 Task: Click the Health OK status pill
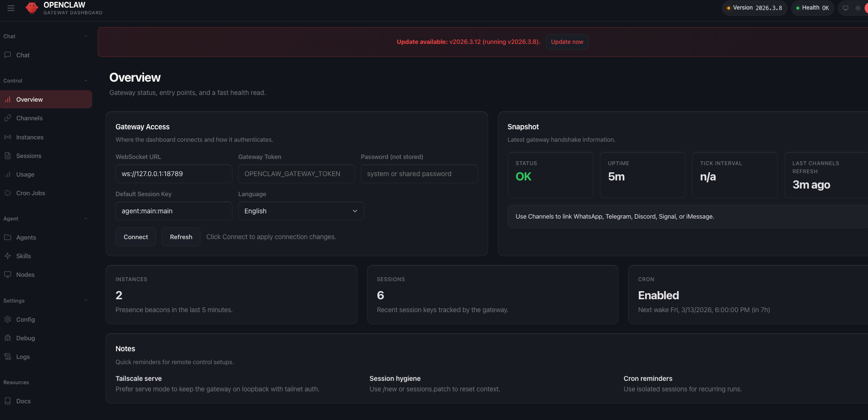[x=813, y=8]
